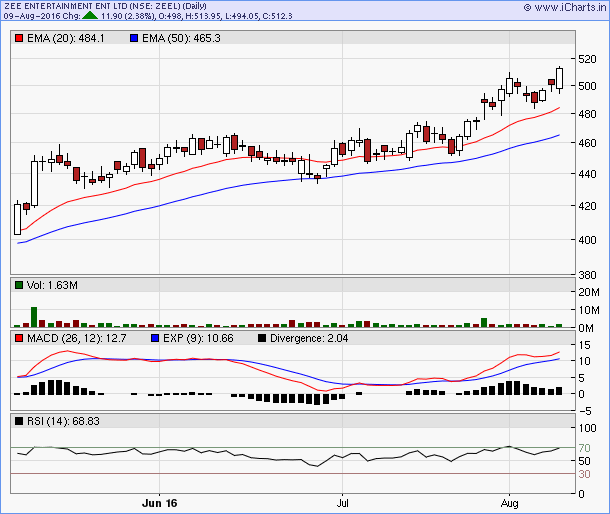Screen dimensions: 610x514
Task: Click the Vol: 1.63M label
Action: (x=52, y=285)
